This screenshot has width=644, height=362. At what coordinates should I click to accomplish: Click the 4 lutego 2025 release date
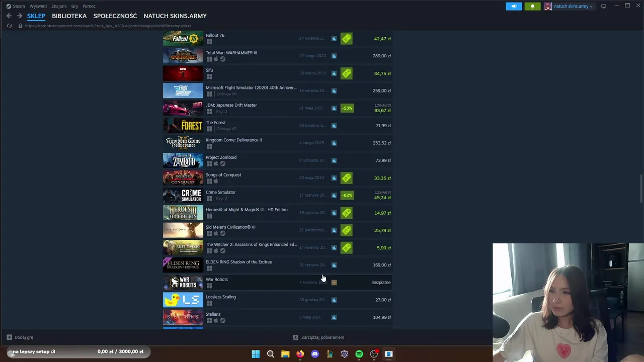[312, 143]
